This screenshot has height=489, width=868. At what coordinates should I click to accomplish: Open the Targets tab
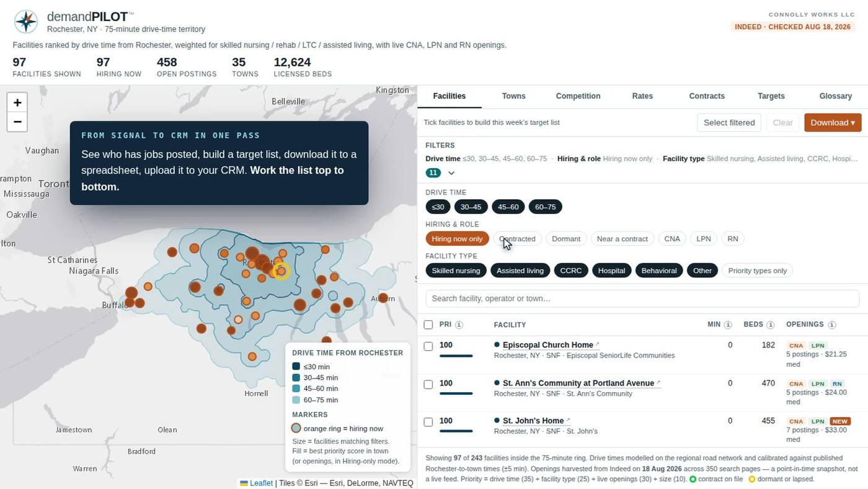pos(771,96)
